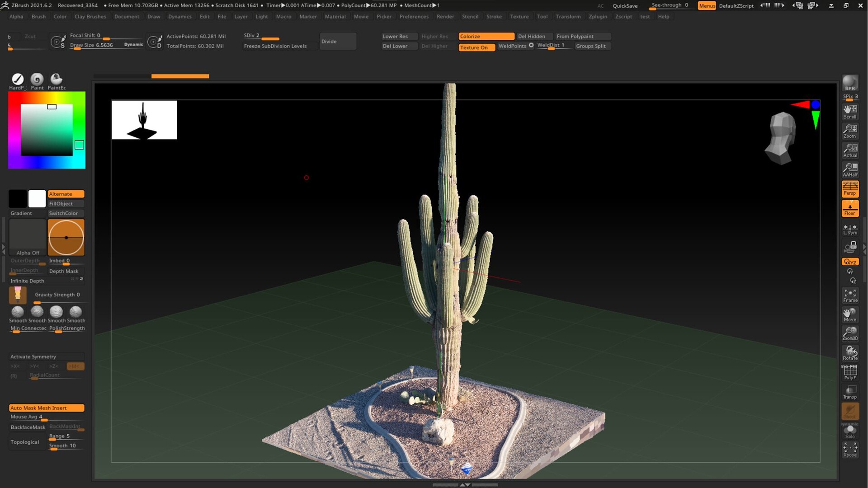Turn off Colorize polypaint
The height and width of the screenshot is (488, 868).
[486, 36]
